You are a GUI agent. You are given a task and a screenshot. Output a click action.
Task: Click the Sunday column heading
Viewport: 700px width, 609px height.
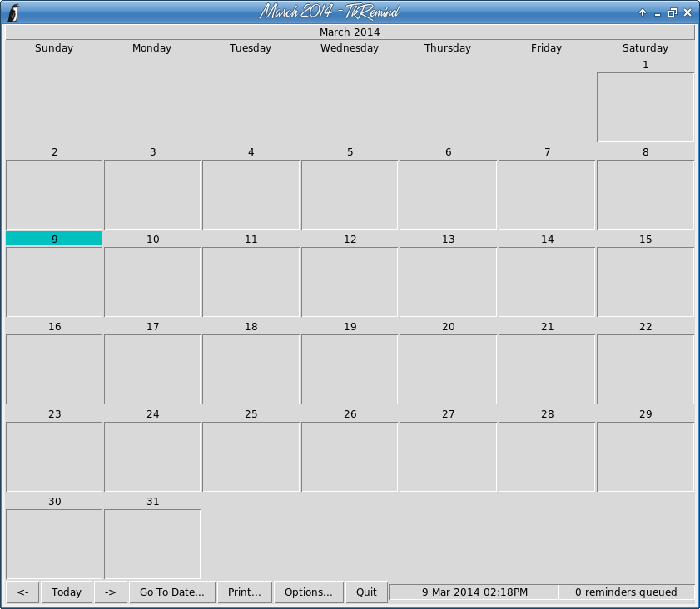click(54, 47)
